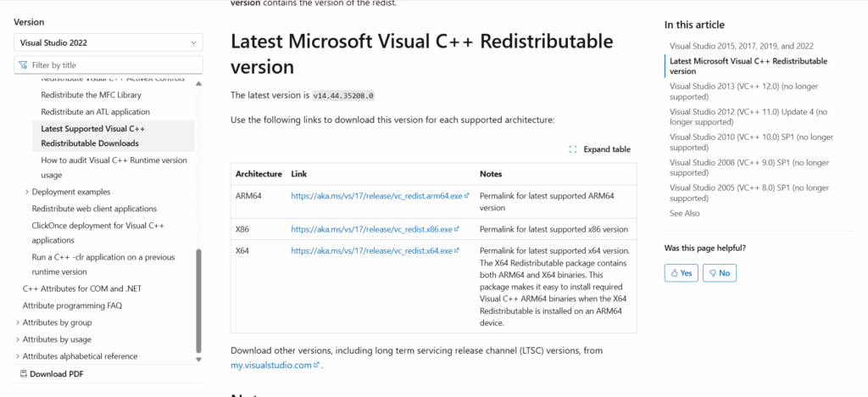Expand the Deployment examples tree node

(26, 192)
